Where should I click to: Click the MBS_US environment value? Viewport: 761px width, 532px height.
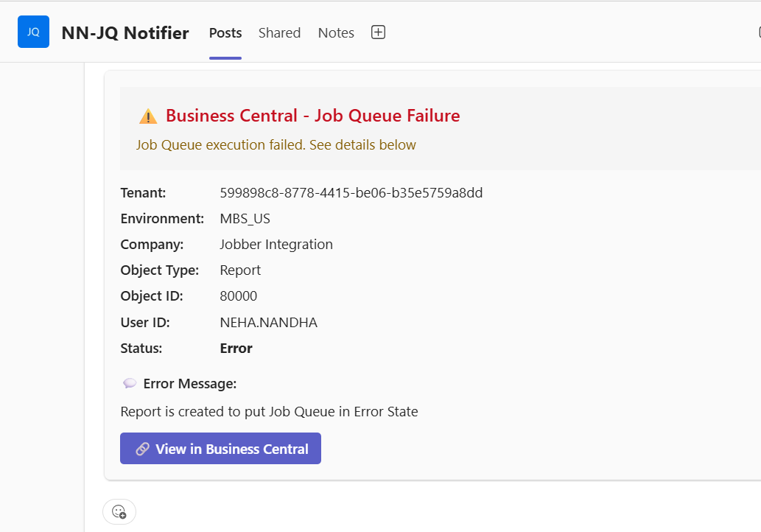coord(245,219)
